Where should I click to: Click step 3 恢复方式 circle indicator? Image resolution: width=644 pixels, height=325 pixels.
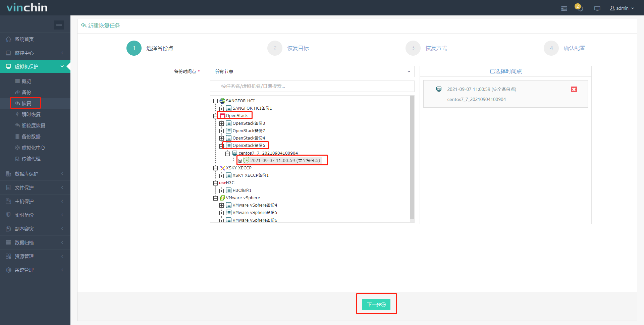click(x=413, y=48)
